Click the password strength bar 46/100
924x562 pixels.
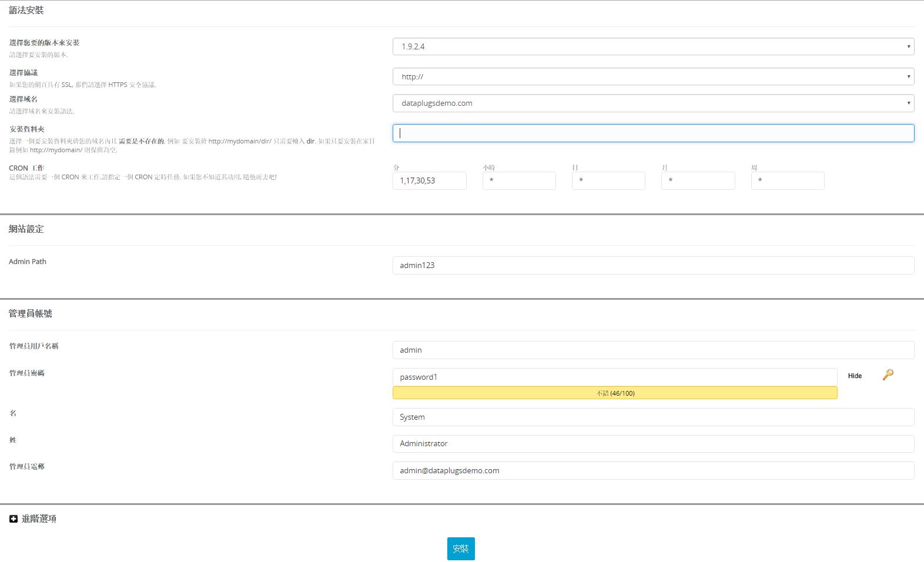point(615,393)
